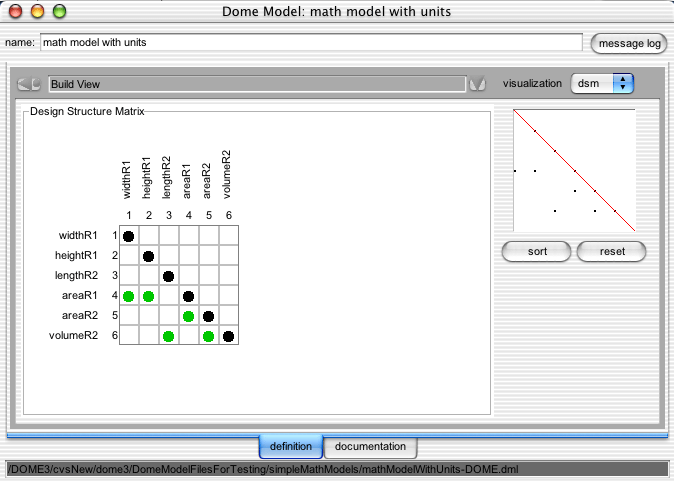Open the dsm visualization combo box
The image size is (674, 482).
602,83
